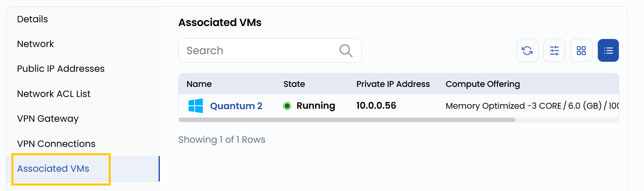Click the horizontal table scrollbar
Image resolution: width=644 pixels, height=191 pixels.
click(347, 120)
